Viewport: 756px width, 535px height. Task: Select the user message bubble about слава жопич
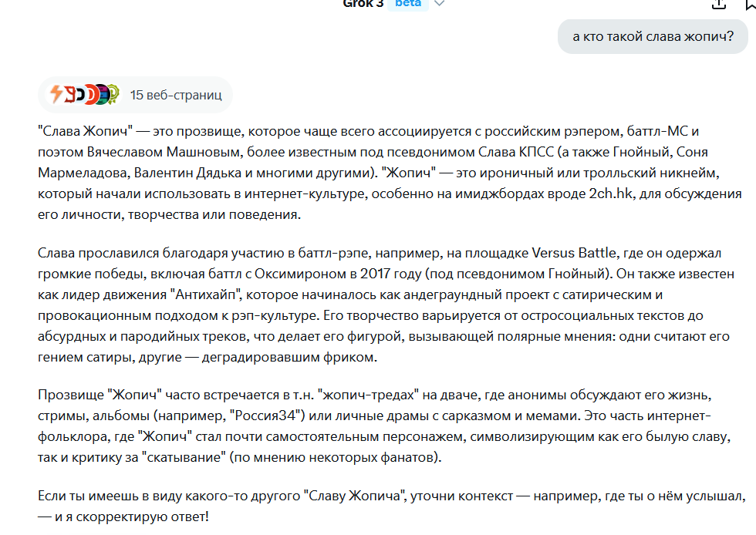coord(653,37)
